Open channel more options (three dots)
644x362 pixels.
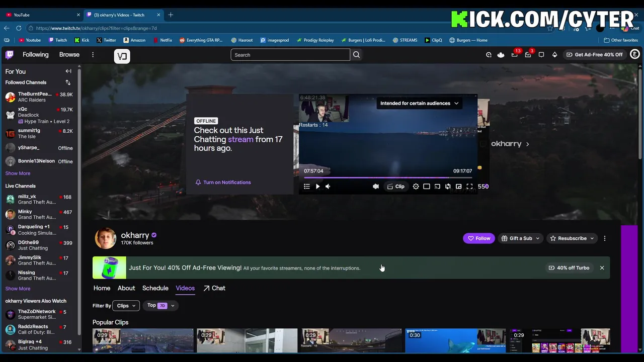[x=605, y=238]
